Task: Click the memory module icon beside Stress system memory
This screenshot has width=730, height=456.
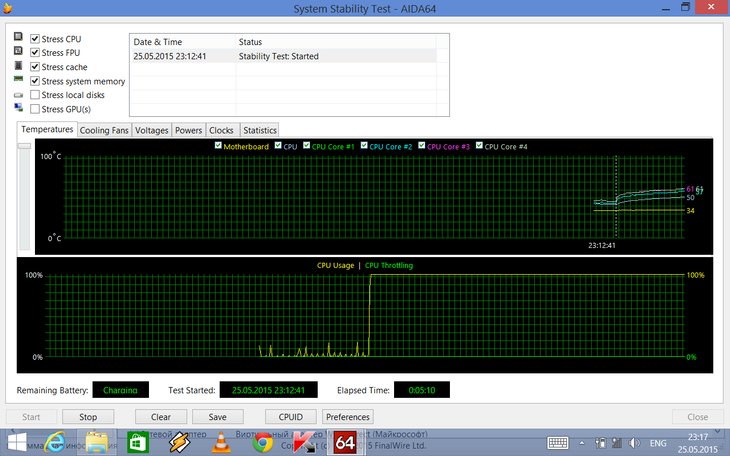Action: 18,79
